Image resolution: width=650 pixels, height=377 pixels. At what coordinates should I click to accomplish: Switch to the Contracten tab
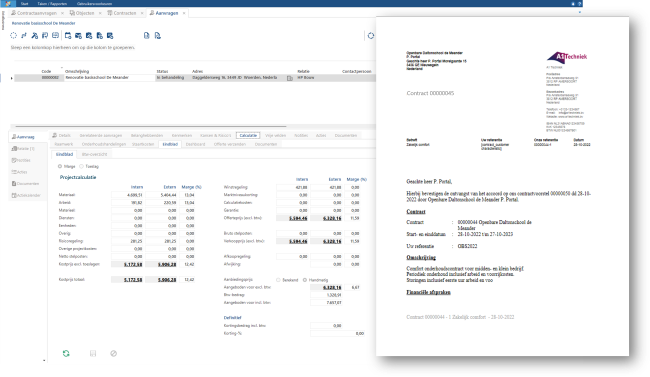[x=122, y=13]
